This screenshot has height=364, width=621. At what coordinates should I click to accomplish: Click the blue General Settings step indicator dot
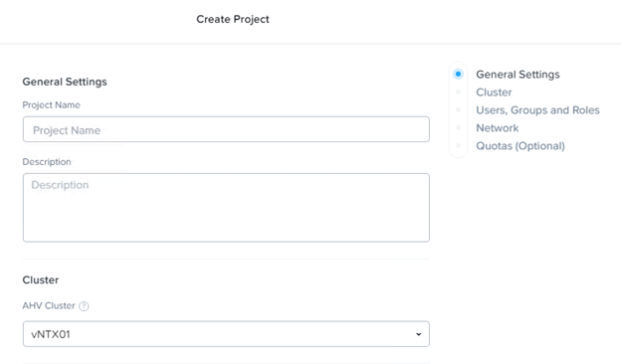point(458,74)
